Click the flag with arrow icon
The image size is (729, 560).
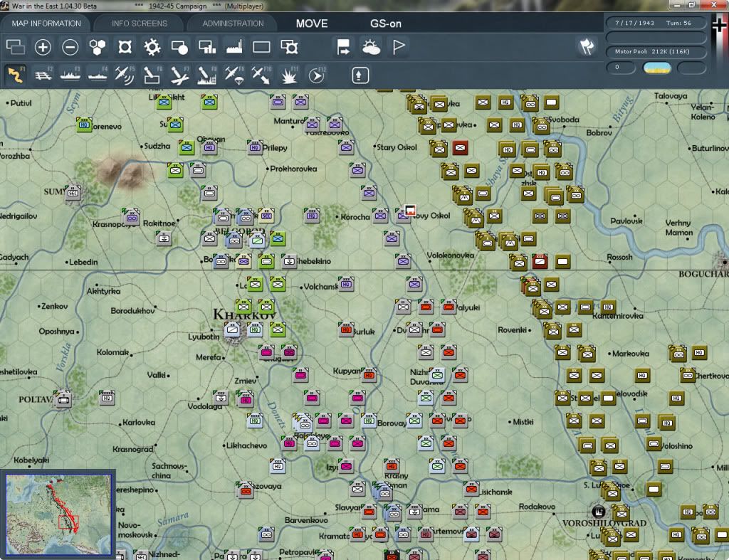coord(343,47)
